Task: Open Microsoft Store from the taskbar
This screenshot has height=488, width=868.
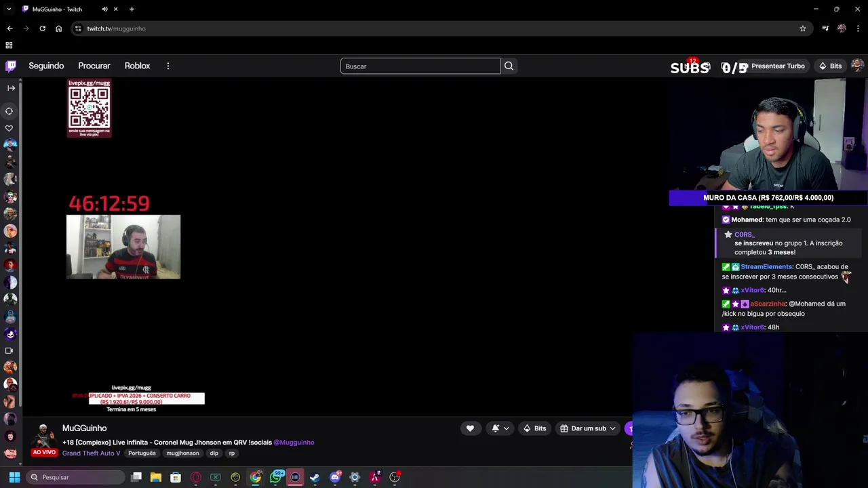Action: tap(176, 477)
